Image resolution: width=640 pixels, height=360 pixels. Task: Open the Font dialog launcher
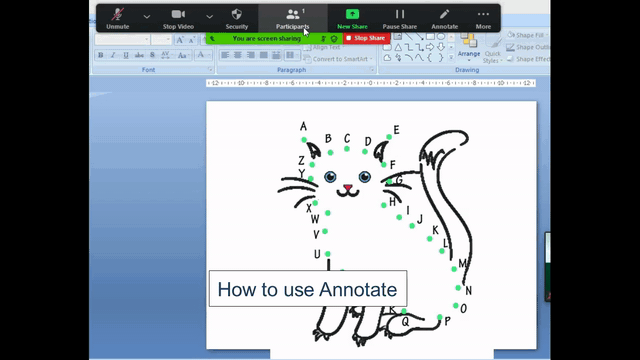click(210, 70)
